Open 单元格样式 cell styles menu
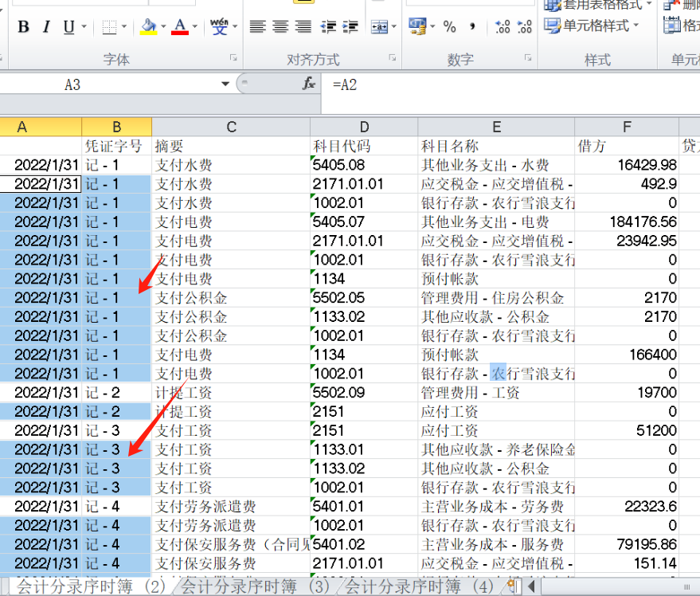Image resolution: width=700 pixels, height=596 pixels. pyautogui.click(x=592, y=25)
